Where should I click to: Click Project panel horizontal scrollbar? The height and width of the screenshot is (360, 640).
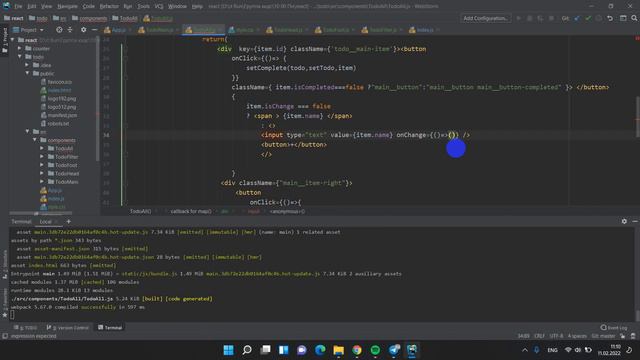[x=41, y=213]
